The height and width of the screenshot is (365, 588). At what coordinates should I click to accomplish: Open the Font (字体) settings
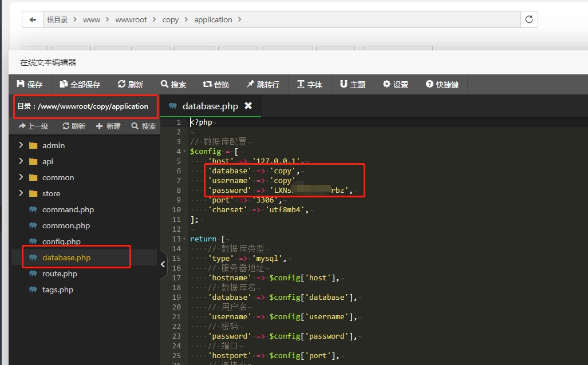point(310,84)
